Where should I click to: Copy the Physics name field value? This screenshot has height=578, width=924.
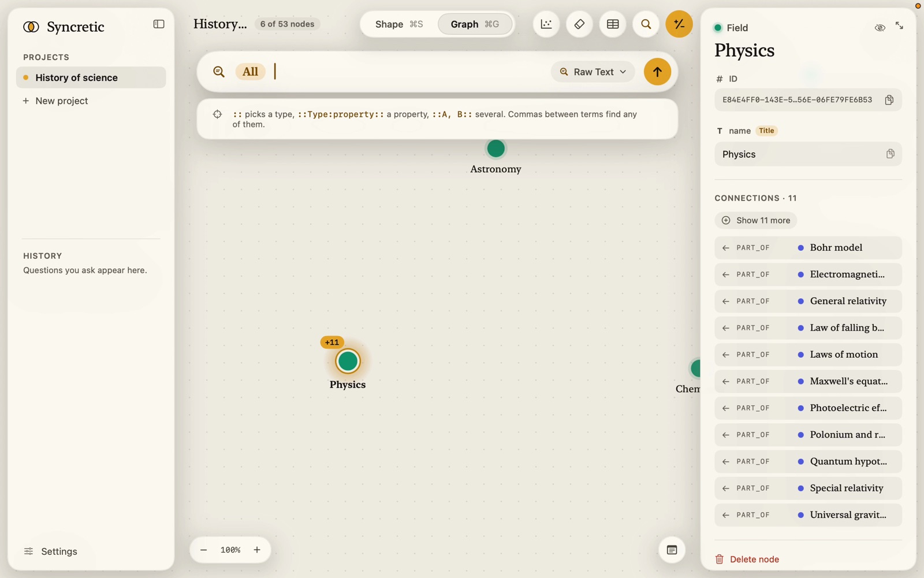point(890,154)
